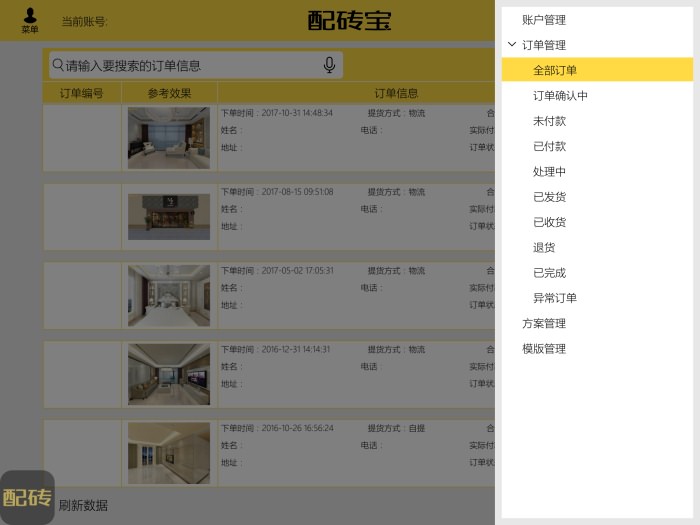
Task: Click the order search input field
Action: [196, 65]
